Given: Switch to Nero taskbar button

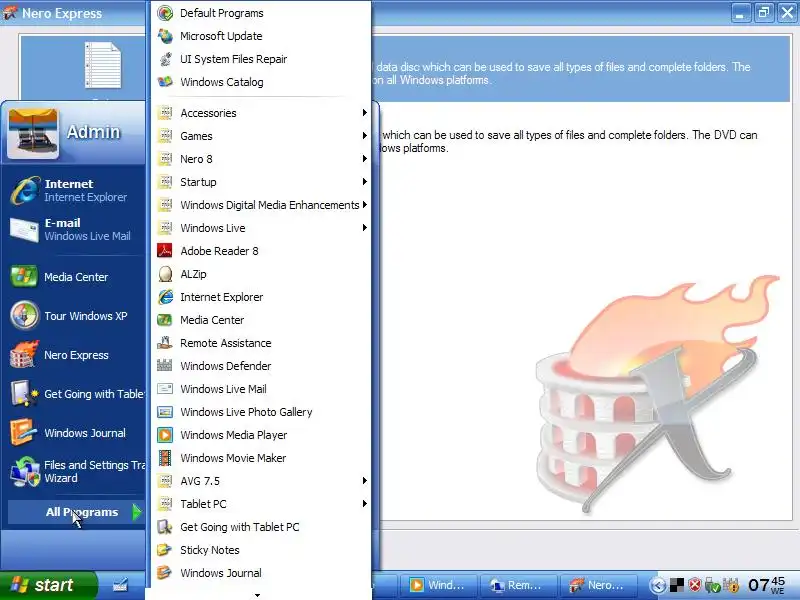Looking at the screenshot, I should point(597,585).
